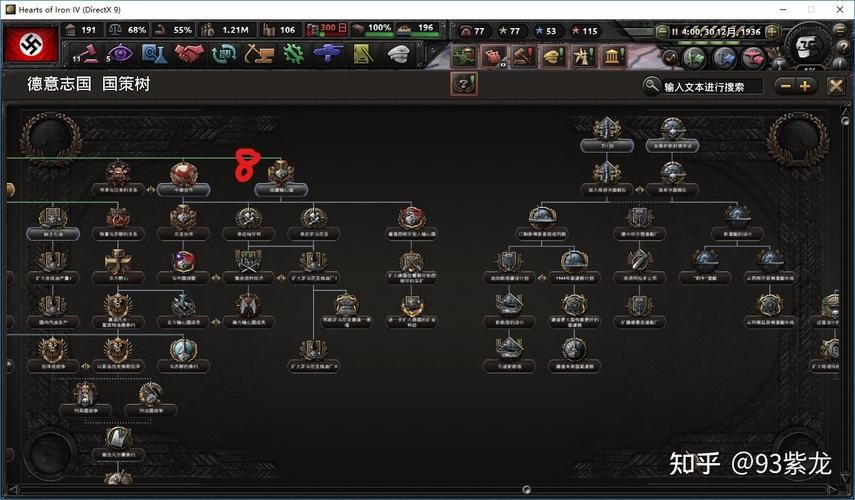Click the first round map mode button
This screenshot has height=500, width=855.
point(670,57)
